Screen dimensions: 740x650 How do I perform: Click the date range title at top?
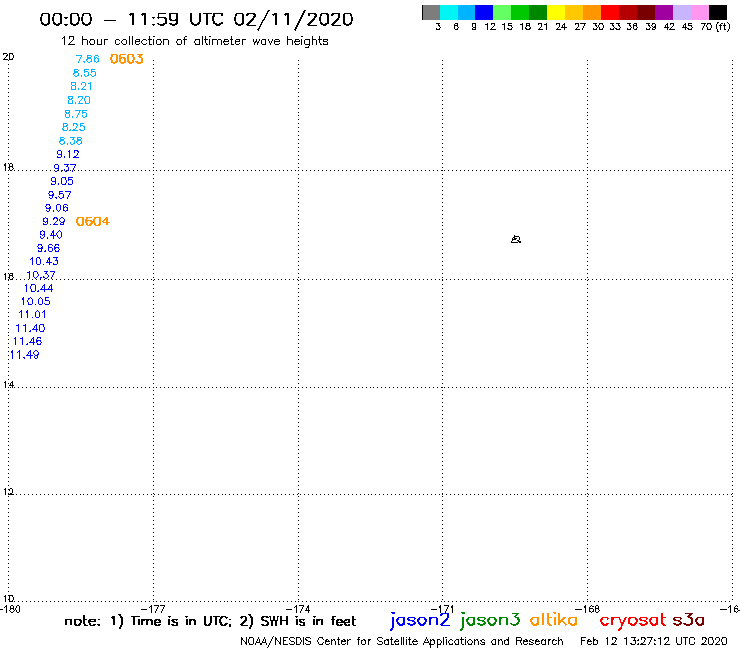tap(196, 20)
